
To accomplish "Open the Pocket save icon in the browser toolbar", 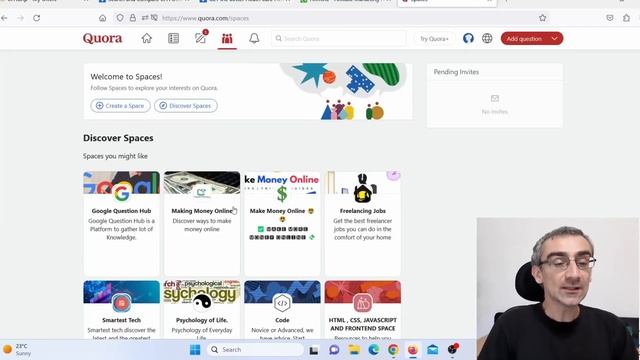I will (x=610, y=18).
